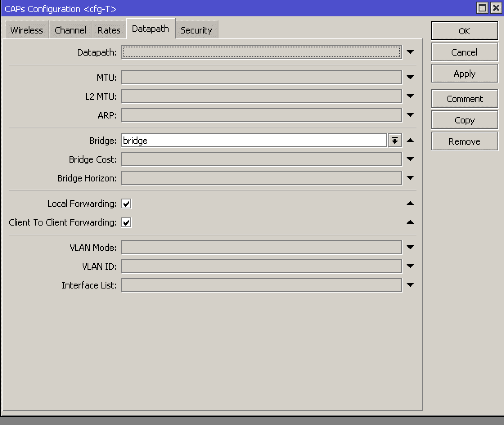The width and height of the screenshot is (504, 425).
Task: Click the disabled Bridge Horizon field
Action: point(261,178)
